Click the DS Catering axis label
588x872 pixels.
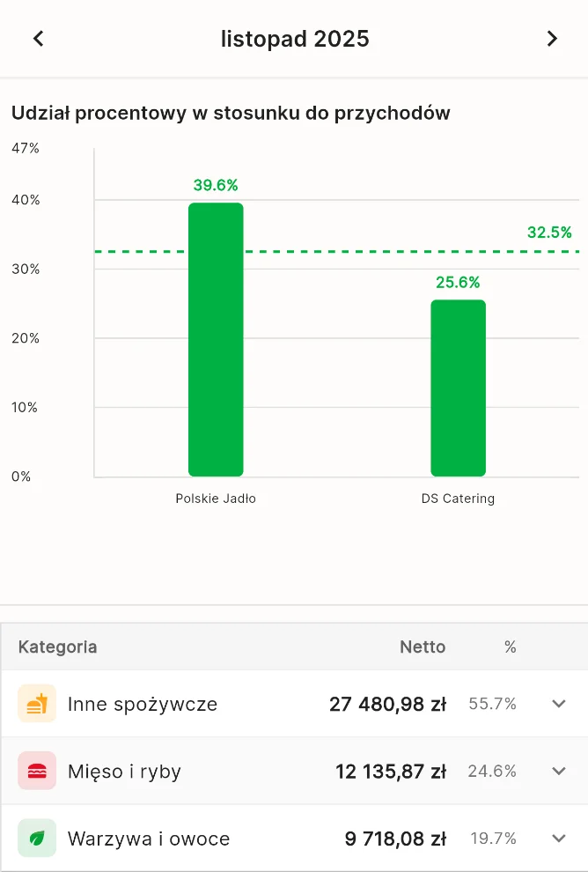458,498
